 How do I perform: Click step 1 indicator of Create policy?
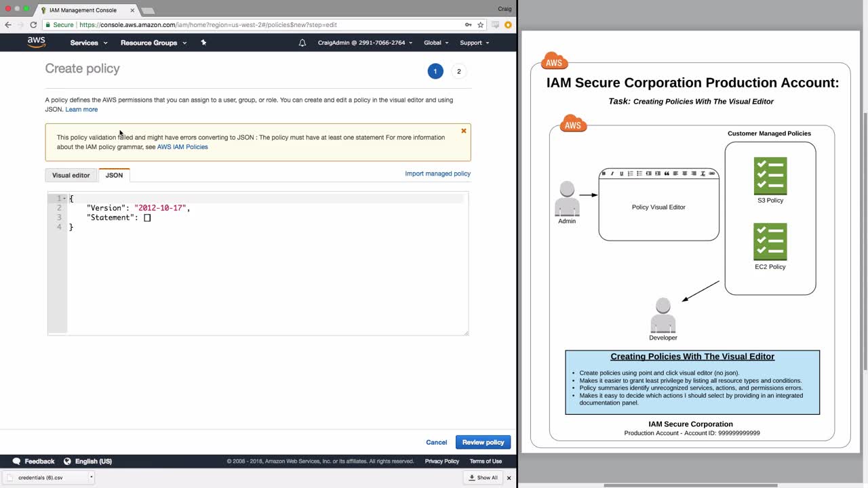click(x=435, y=71)
